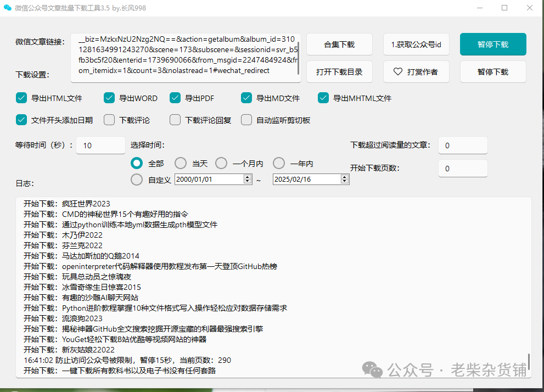The height and width of the screenshot is (392, 544).
Task: Click the WeChat app icon in title bar
Action: 7,8
